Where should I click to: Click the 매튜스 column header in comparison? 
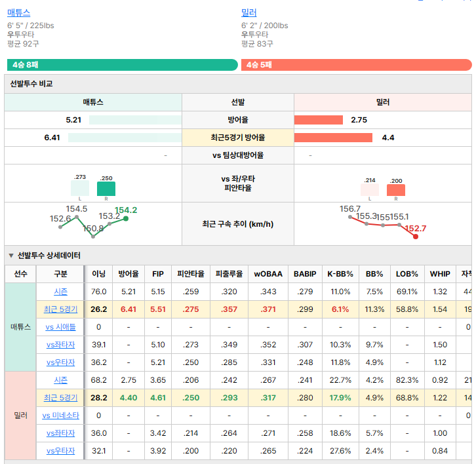point(93,102)
